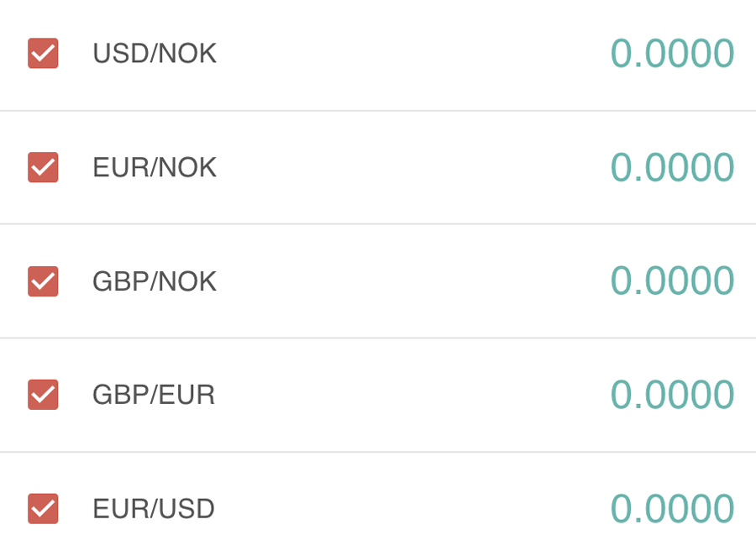Open the EUR/USD rate value 0.0000
The width and height of the screenshot is (756, 556).
pos(672,509)
